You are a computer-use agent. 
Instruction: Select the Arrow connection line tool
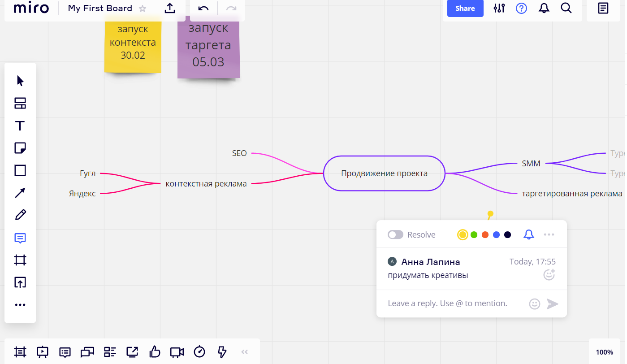click(20, 193)
